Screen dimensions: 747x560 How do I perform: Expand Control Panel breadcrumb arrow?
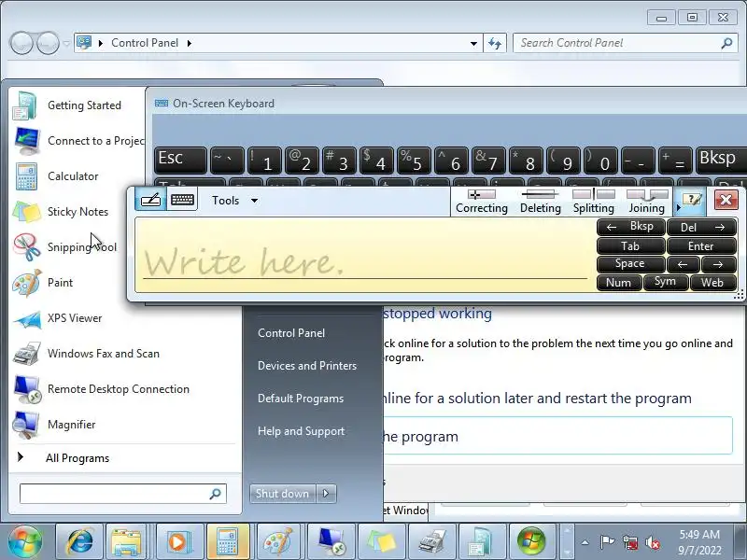click(190, 43)
